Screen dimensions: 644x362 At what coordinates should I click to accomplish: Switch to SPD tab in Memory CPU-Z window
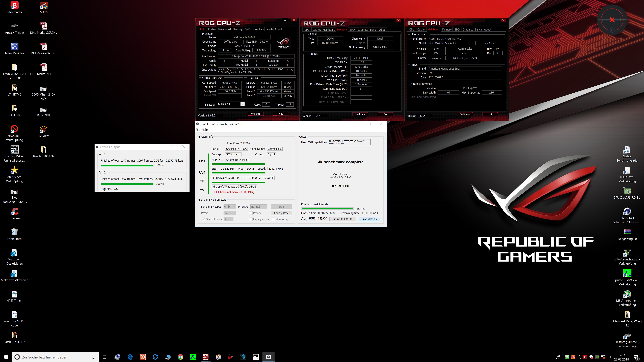352,30
